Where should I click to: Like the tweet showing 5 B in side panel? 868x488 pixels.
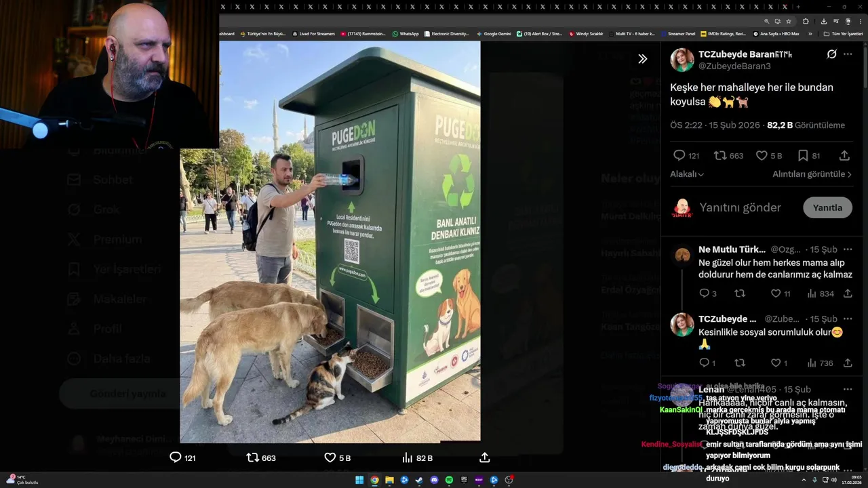point(762,155)
